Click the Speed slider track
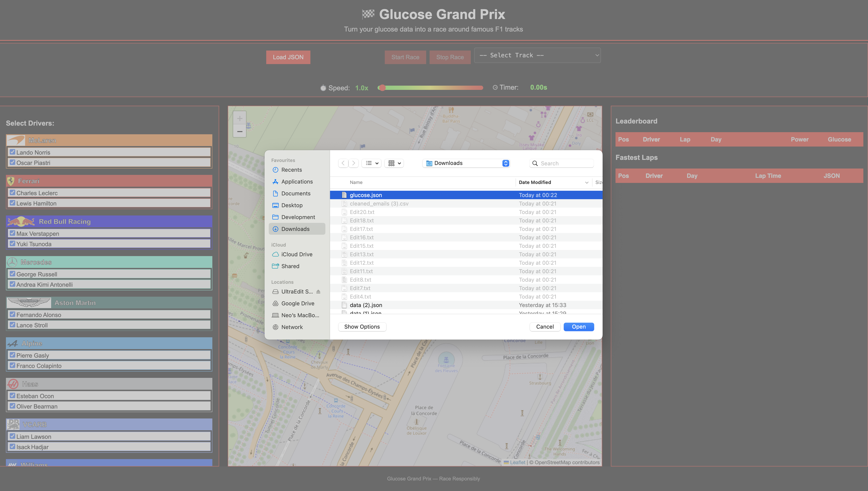 click(431, 88)
